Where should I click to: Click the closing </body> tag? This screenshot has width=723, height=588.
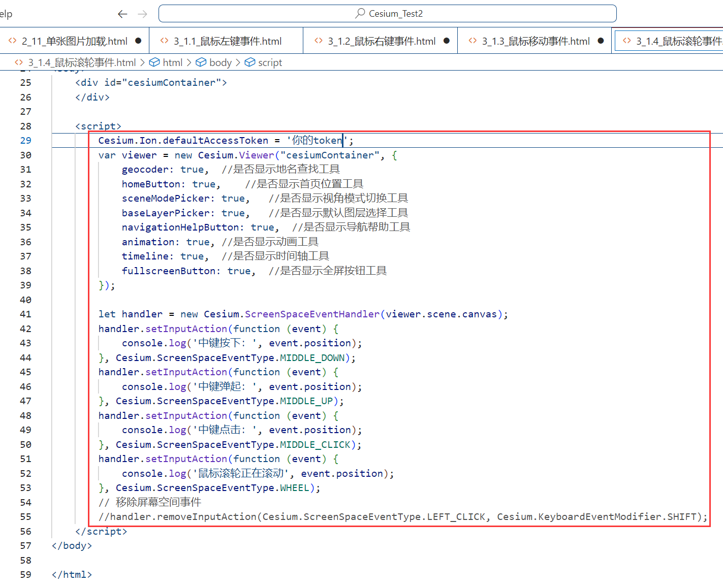point(72,546)
